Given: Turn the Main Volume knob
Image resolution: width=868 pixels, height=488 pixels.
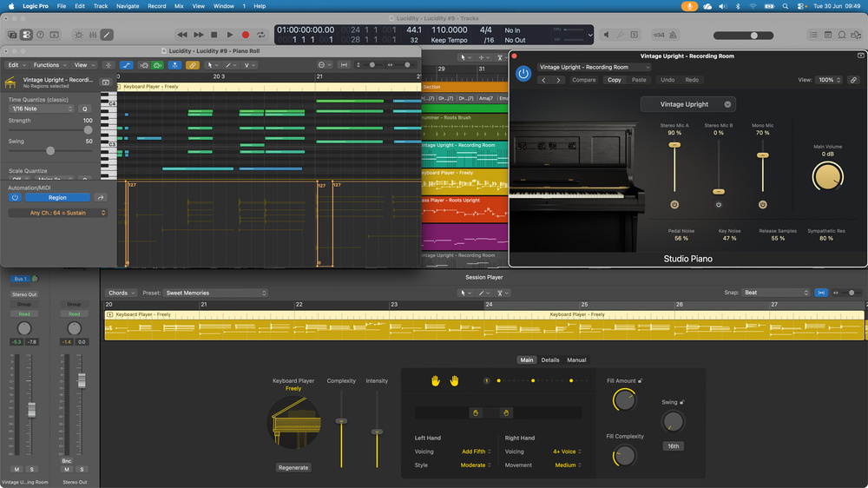Looking at the screenshot, I should tap(827, 176).
